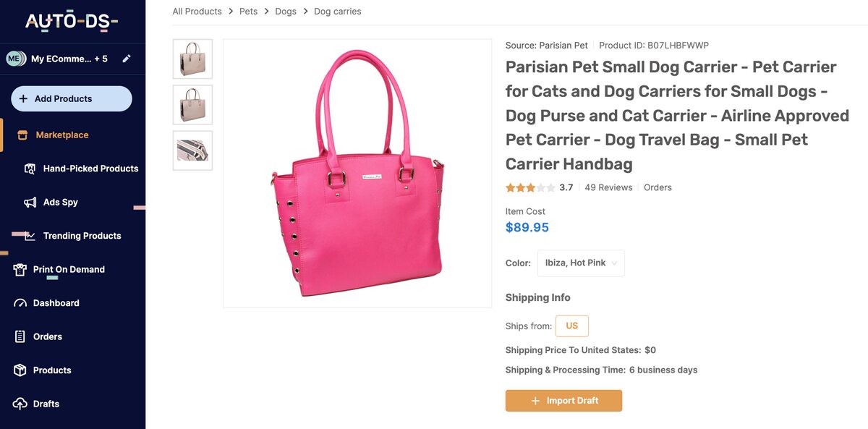
Task: Click the Import Draft button
Action: click(x=563, y=400)
